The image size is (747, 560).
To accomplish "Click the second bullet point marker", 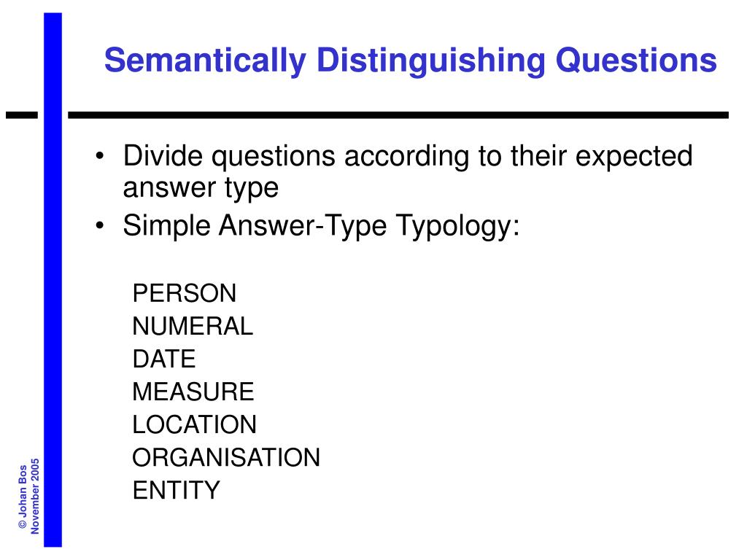I will (x=99, y=225).
